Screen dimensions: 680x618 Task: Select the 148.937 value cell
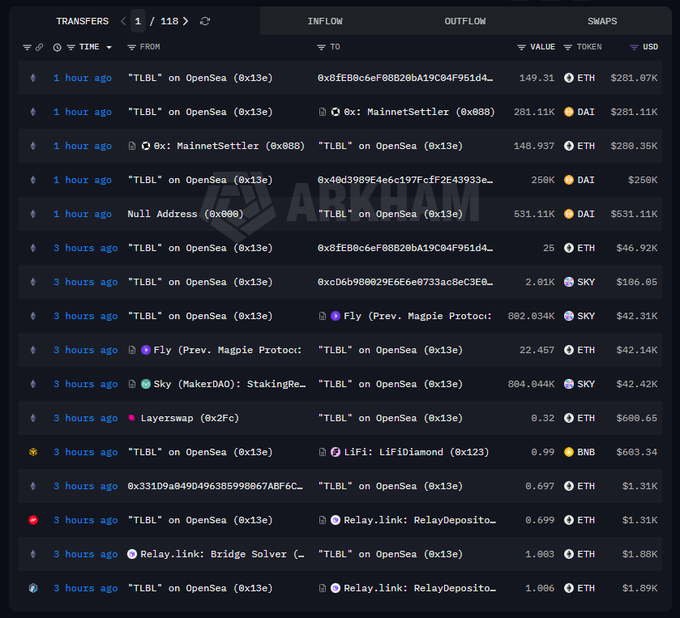534,146
